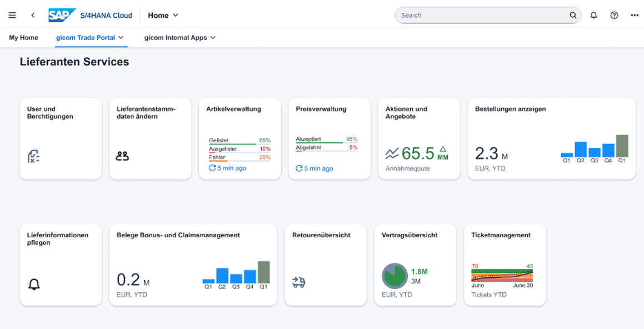Screen dimensions: 644x329
Task: Expand the gicom Trade Portal dropdown arrow
Action: click(x=121, y=38)
